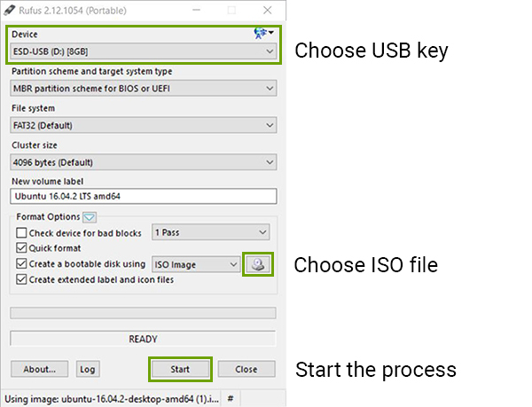The width and height of the screenshot is (532, 407).
Task: Open the language selection globe icon
Action: (x=262, y=34)
